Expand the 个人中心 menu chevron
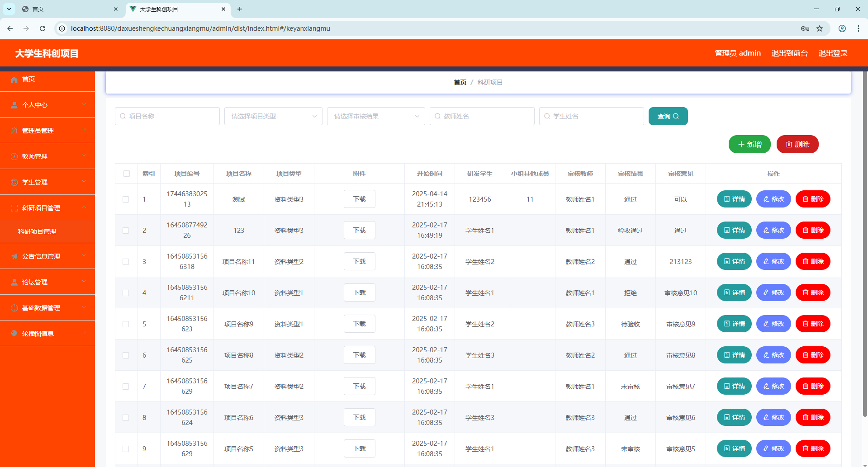Image resolution: width=868 pixels, height=467 pixels. tap(84, 104)
